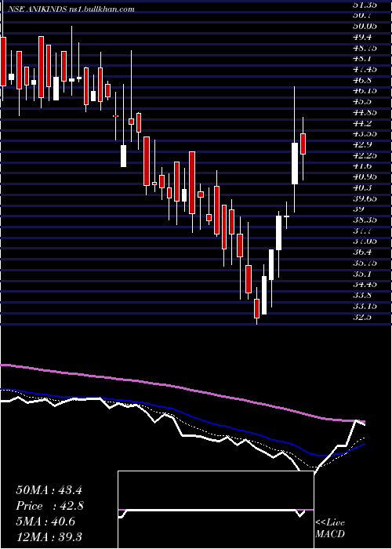Select the 45.5 price axis label
This screenshot has height=549, width=392.
(x=362, y=102)
